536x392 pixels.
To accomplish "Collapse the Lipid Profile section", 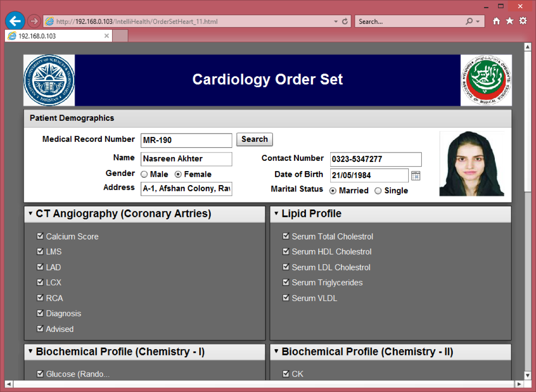I will pyautogui.click(x=276, y=214).
